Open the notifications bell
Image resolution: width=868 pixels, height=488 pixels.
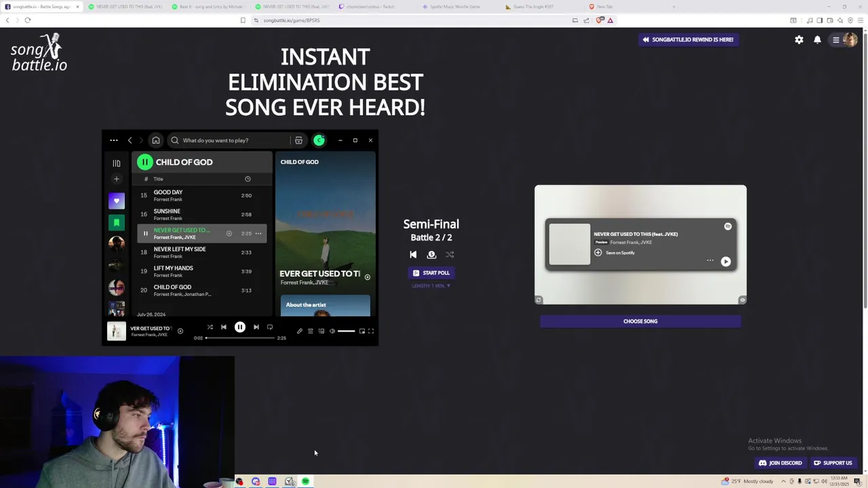click(x=817, y=40)
